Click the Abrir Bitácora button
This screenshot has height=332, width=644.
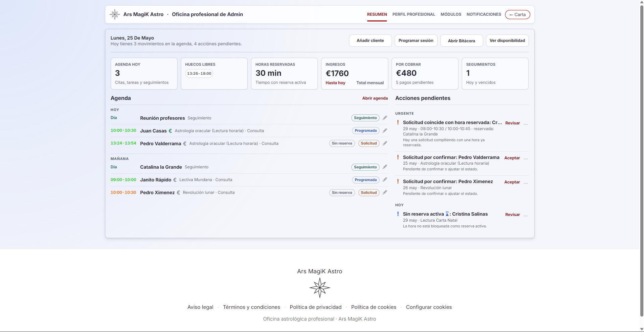click(461, 41)
